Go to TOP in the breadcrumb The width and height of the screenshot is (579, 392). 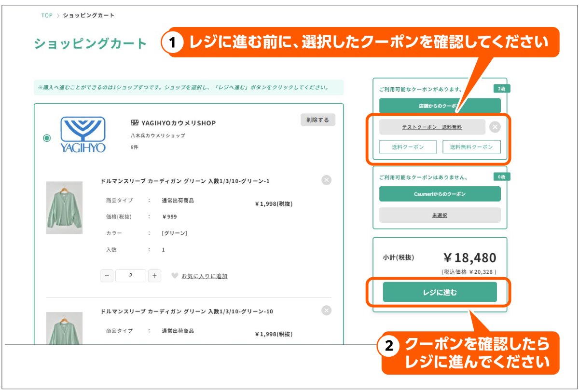click(47, 15)
